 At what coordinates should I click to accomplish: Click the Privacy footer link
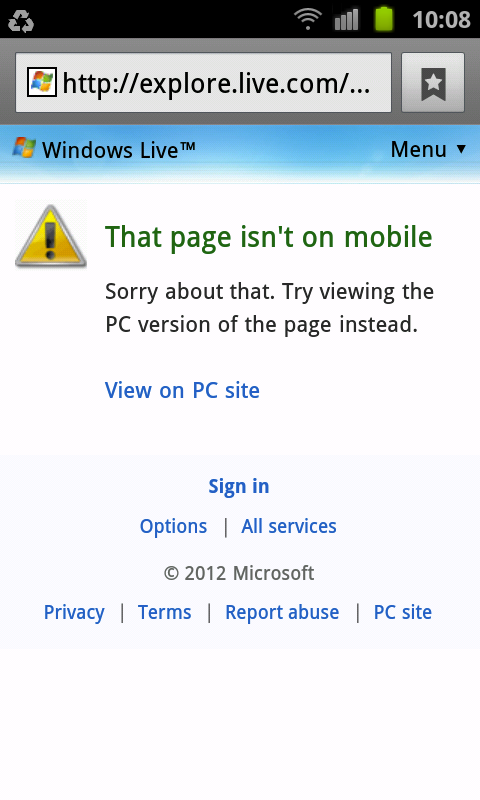[74, 612]
